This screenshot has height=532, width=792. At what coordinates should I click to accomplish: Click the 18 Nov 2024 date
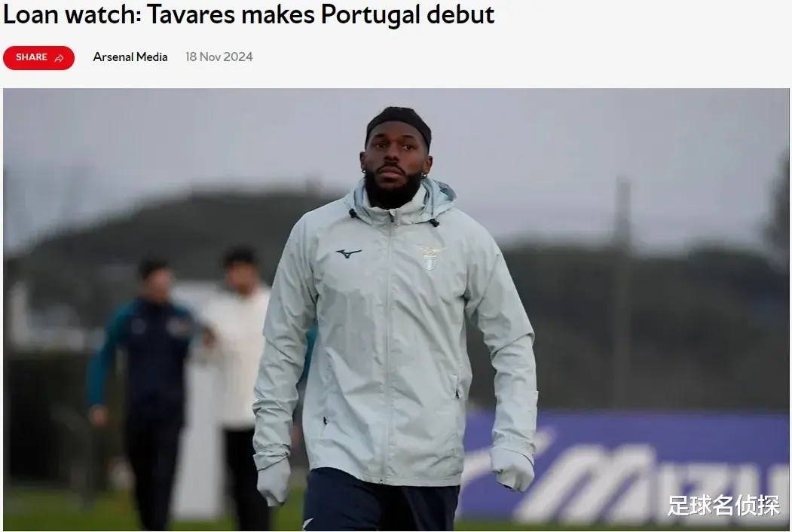(x=219, y=57)
